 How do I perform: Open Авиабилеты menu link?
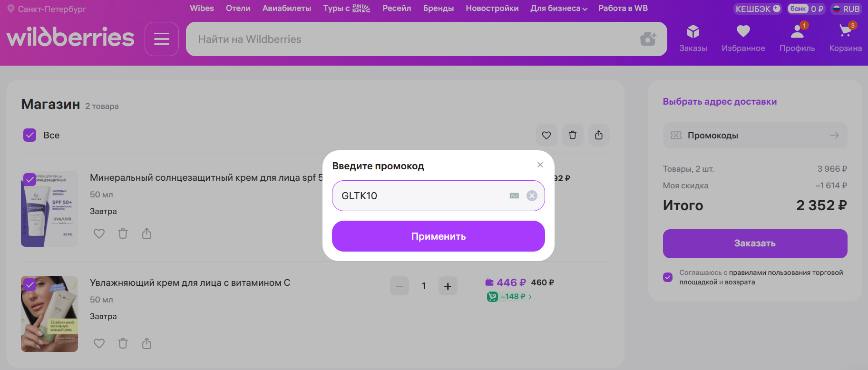point(287,8)
